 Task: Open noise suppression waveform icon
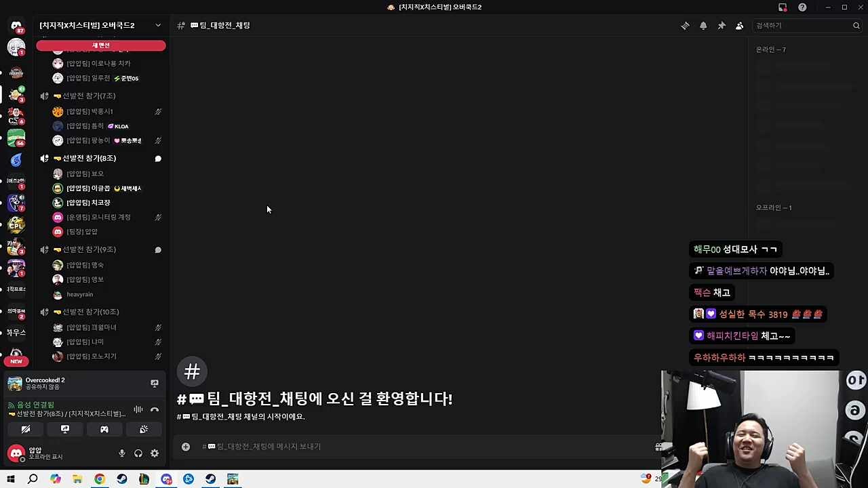pos(138,409)
